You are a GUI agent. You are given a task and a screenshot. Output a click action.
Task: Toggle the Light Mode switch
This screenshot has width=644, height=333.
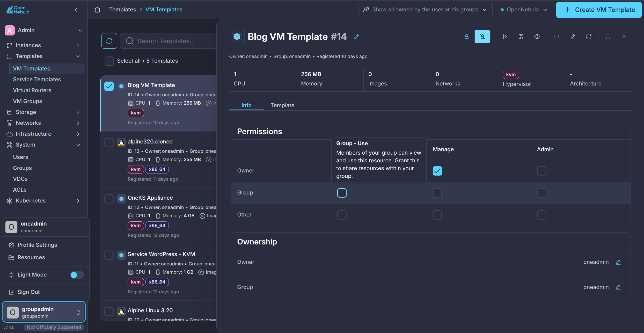click(77, 275)
